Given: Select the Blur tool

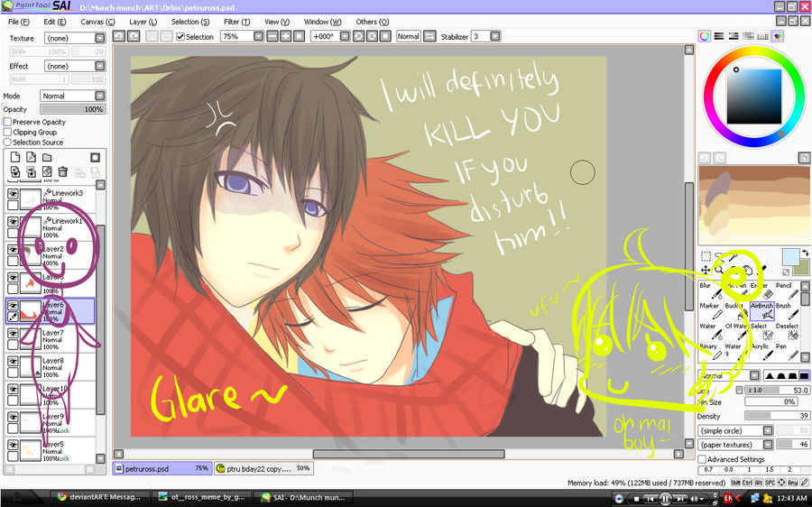Looking at the screenshot, I should (x=711, y=290).
